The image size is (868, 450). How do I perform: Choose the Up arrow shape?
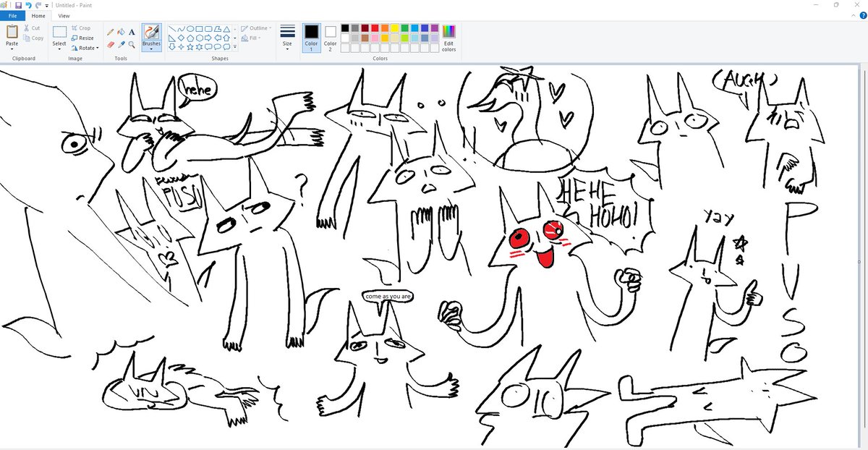226,38
